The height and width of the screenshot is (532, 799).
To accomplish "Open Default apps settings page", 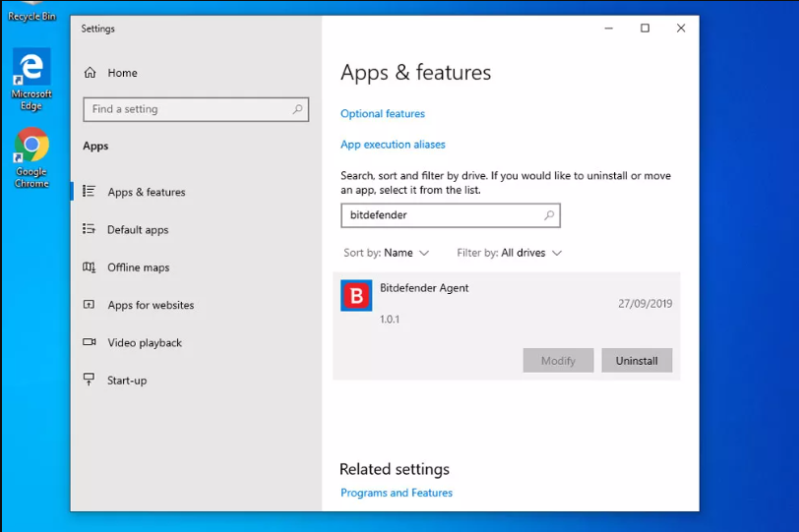I will [138, 229].
